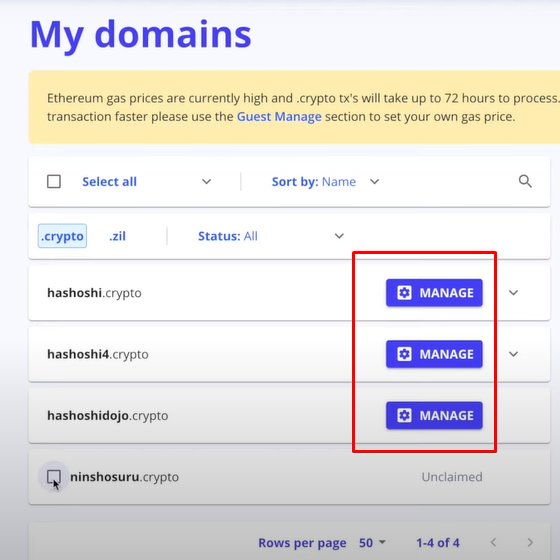This screenshot has width=560, height=560.
Task: Expand the hashoshi4.crypto row chevron
Action: pos(514,354)
